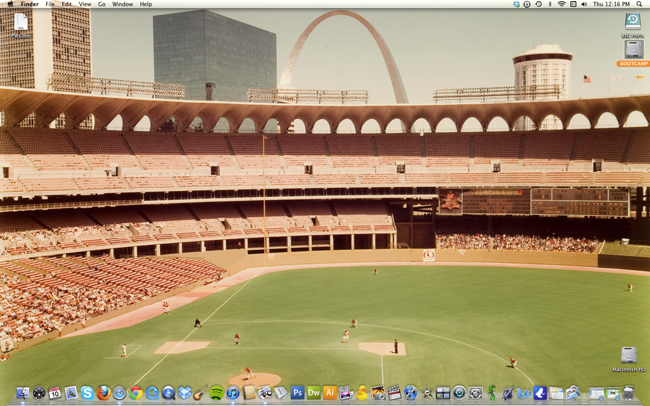Viewport: 650px width, 406px height.
Task: Launch Skype from the Dock
Action: click(x=87, y=392)
